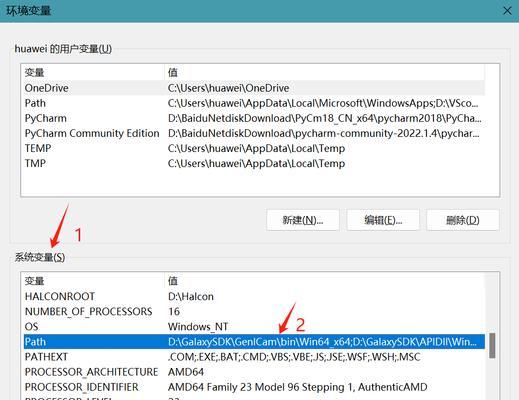Select the OS system variable row
This screenshot has height=400, width=519.
coord(254,326)
